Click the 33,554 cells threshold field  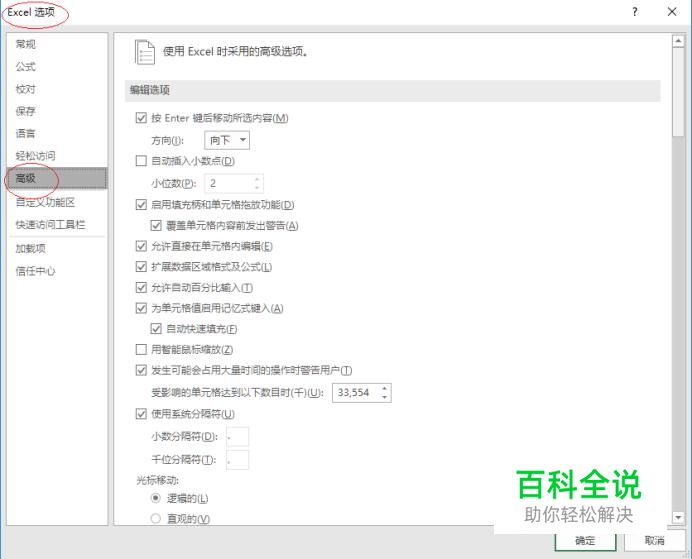pyautogui.click(x=356, y=393)
